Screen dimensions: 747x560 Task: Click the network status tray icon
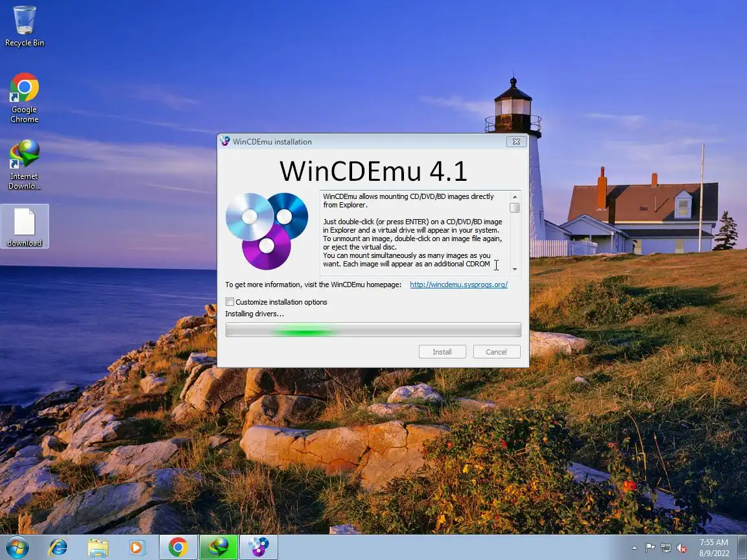tap(666, 548)
